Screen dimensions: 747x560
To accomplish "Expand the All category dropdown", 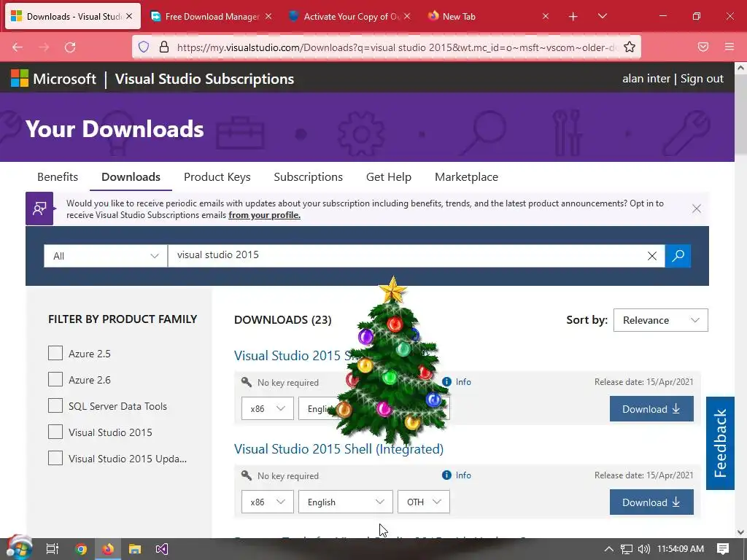I will pyautogui.click(x=105, y=256).
